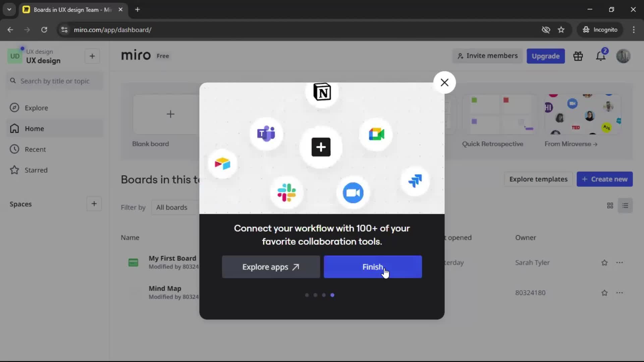Screen dimensions: 644x362
Task: Sort by the Name column header
Action: click(x=130, y=238)
